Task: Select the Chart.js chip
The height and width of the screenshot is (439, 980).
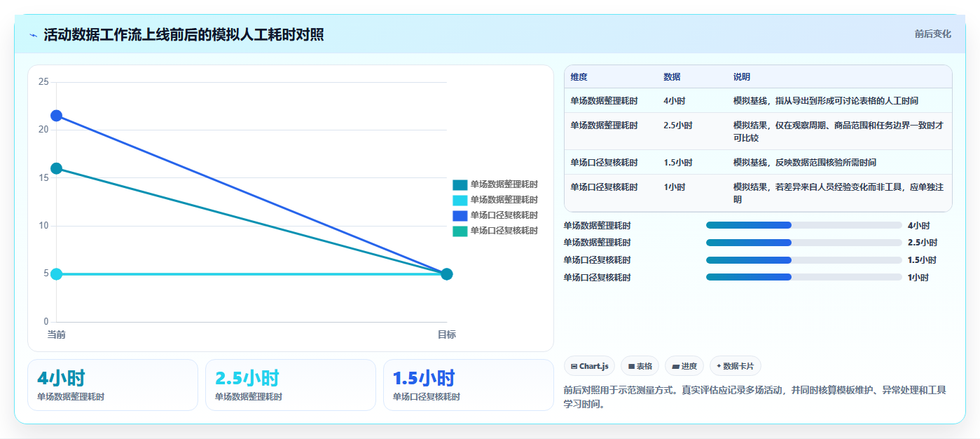Action: point(589,366)
